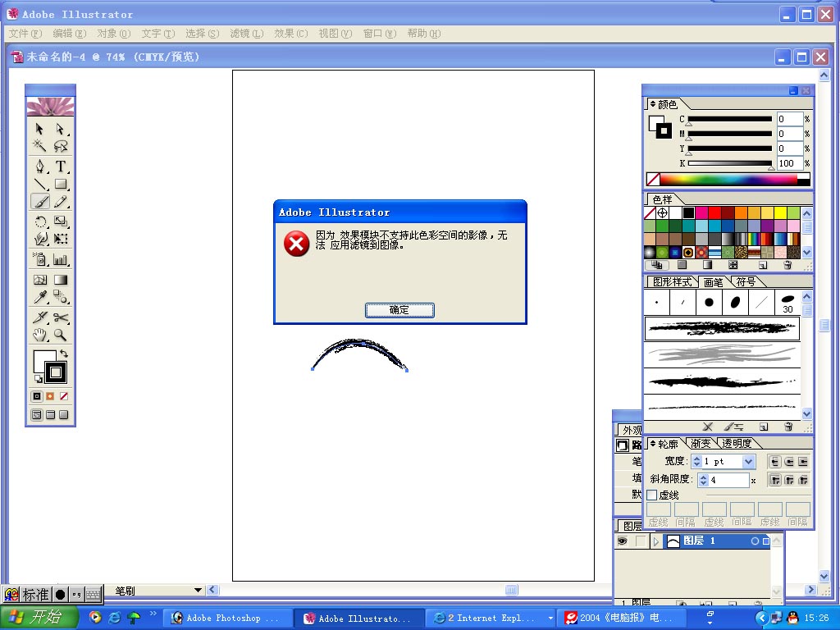Click the K value field showing 100
The height and width of the screenshot is (630, 840).
(790, 163)
